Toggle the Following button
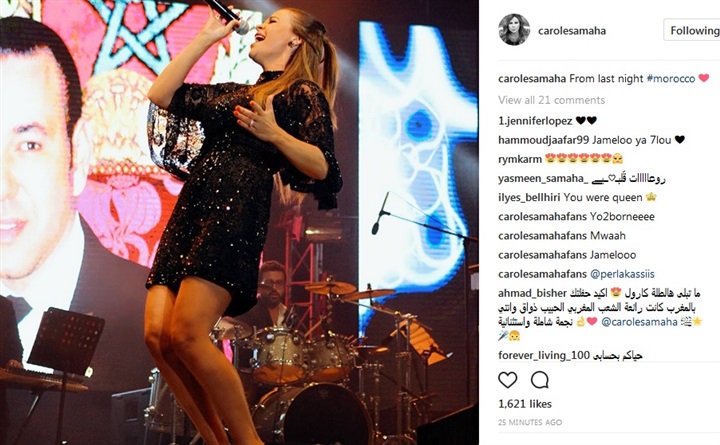Screen dimensions: 720x445 (693, 30)
